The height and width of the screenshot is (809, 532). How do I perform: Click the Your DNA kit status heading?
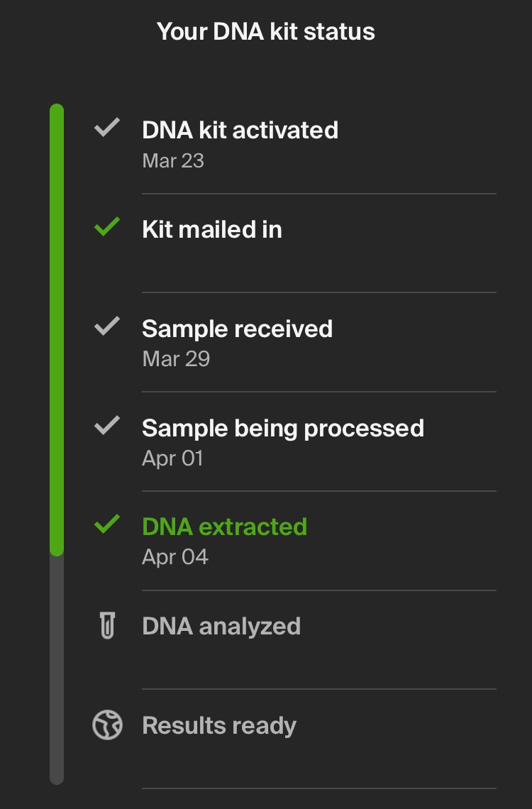pyautogui.click(x=266, y=32)
